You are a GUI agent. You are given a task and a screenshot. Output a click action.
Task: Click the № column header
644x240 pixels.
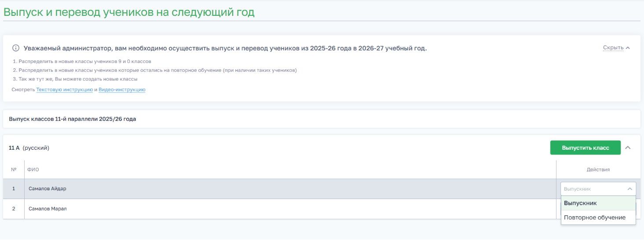click(13, 170)
